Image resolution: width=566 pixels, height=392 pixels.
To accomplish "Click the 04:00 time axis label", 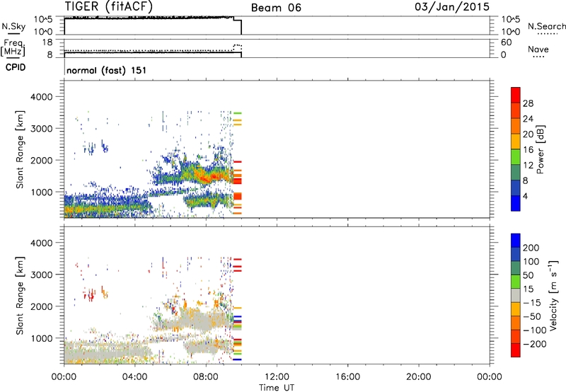I will [135, 377].
